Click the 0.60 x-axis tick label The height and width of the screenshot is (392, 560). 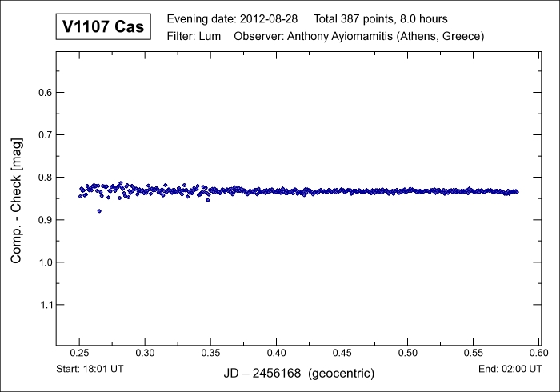tap(538, 353)
